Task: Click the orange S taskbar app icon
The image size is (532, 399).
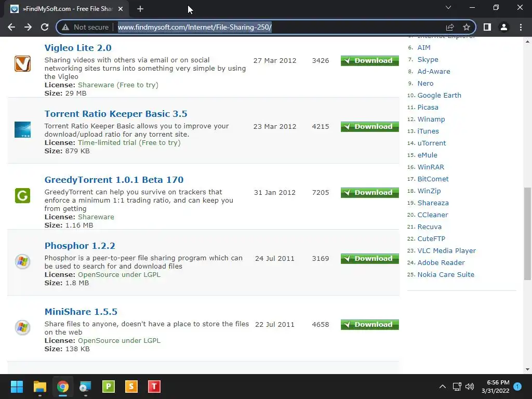Action: pos(131,387)
